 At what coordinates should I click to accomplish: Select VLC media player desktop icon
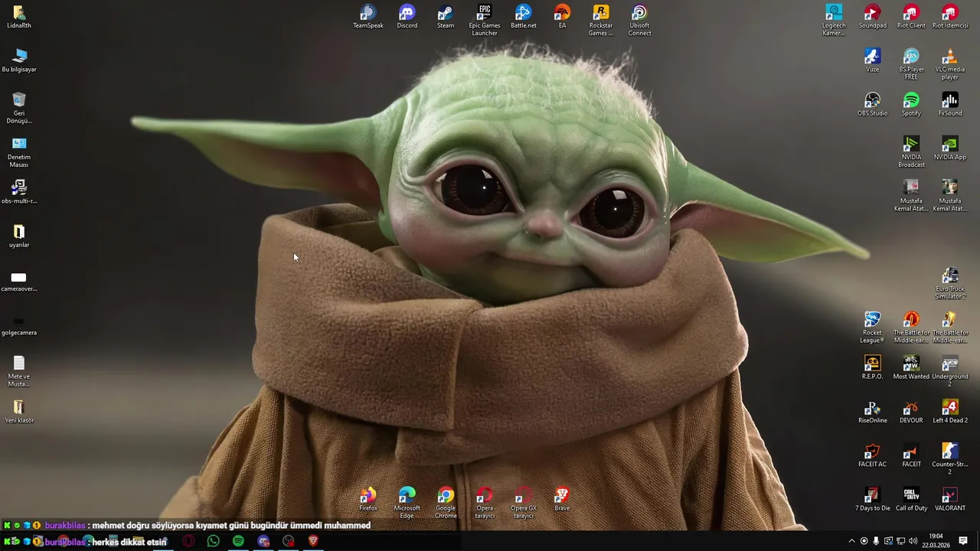coord(950,64)
